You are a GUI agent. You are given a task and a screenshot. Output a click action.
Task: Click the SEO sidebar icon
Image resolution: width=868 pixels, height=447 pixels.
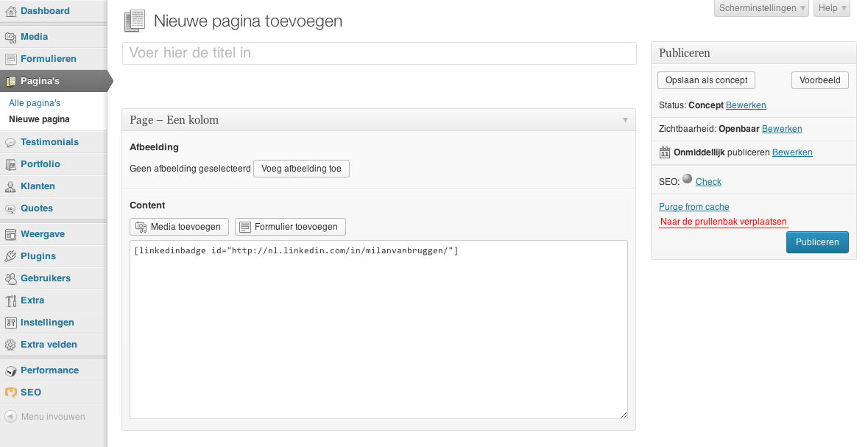[10, 393]
